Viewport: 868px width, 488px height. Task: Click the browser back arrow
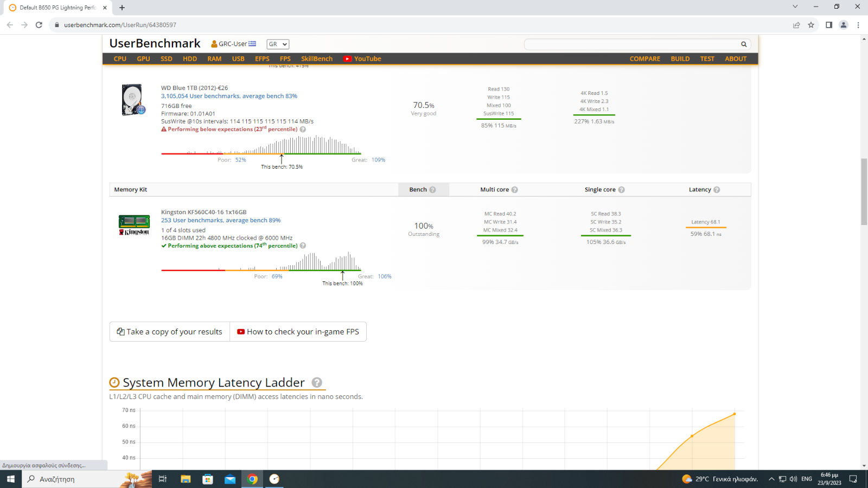(x=10, y=25)
